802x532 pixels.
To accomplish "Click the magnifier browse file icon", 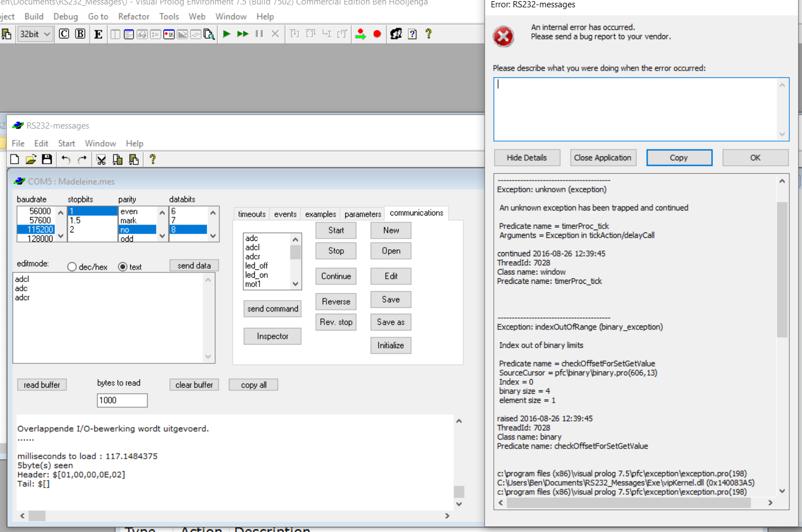I will pos(209,34).
